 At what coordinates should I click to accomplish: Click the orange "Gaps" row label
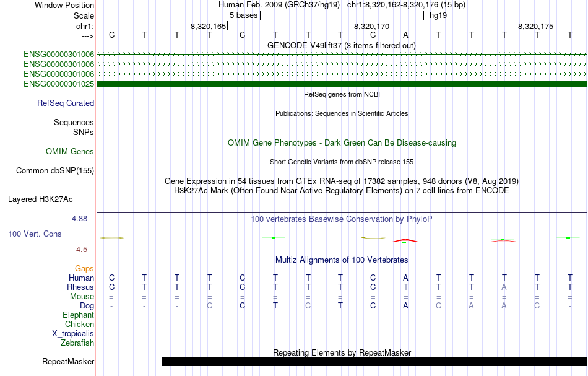(84, 269)
